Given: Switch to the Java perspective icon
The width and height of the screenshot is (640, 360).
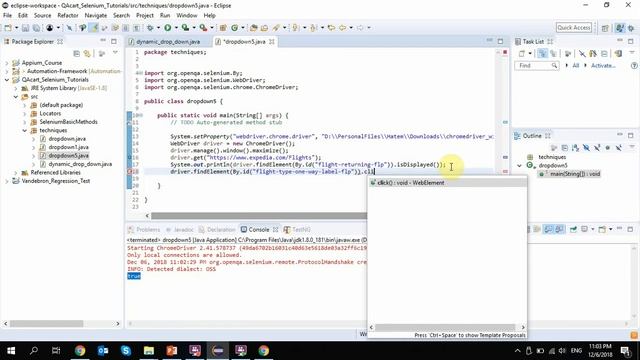Looking at the screenshot, I should point(620,28).
